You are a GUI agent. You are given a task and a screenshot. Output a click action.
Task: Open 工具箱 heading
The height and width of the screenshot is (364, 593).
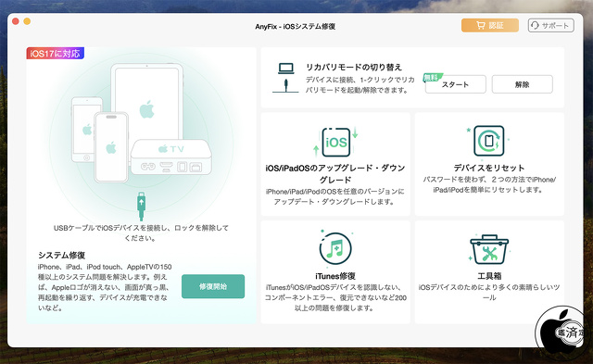(489, 276)
